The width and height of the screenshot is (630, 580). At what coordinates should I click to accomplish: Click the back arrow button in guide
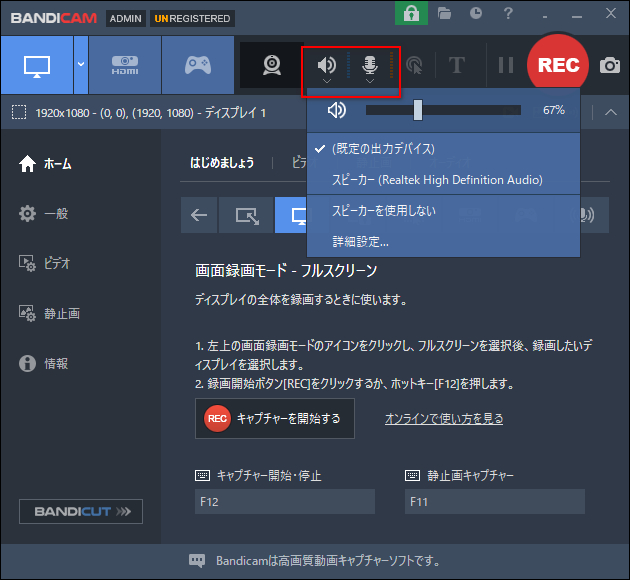click(199, 215)
